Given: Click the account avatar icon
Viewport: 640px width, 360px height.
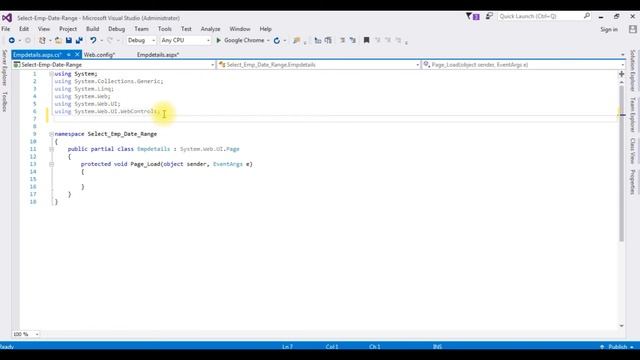Looking at the screenshot, I should pos(633,29).
